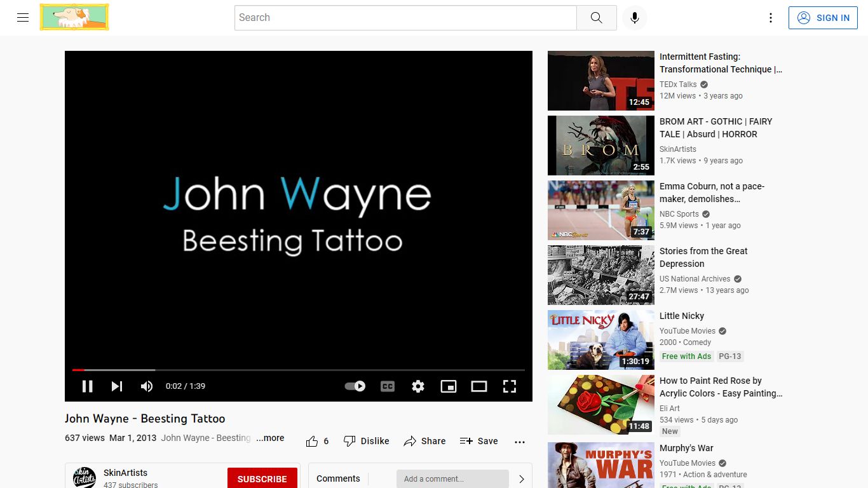The width and height of the screenshot is (868, 488).
Task: Open the hamburger guide menu
Action: pos(23,18)
